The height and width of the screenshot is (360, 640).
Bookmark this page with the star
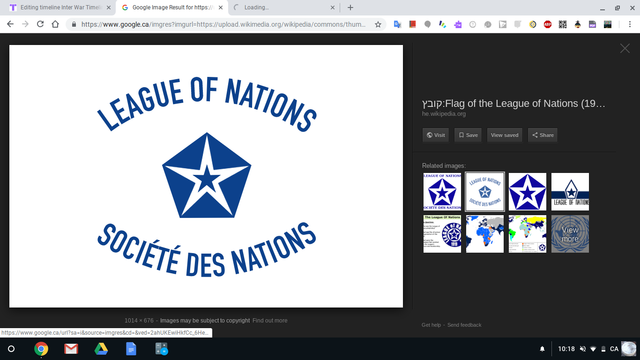[378, 24]
